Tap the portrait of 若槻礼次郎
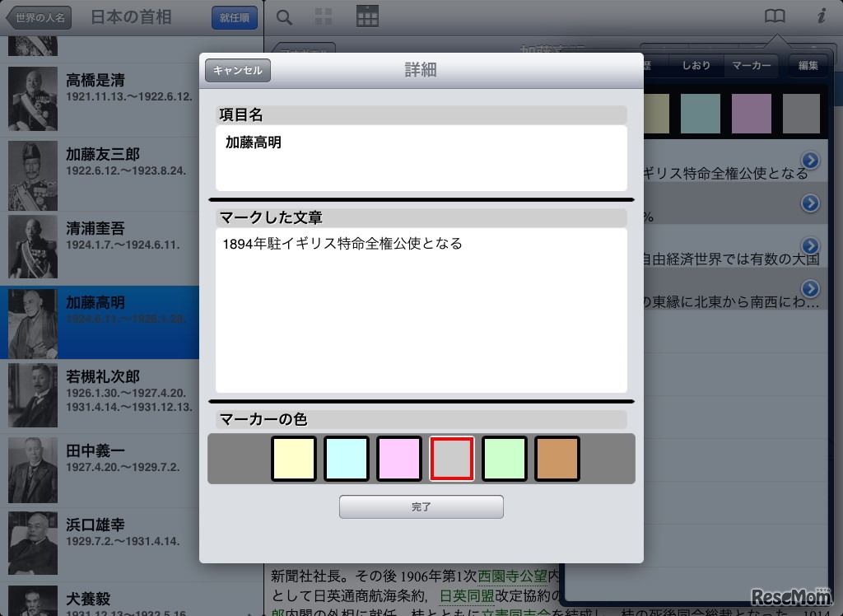 33,395
